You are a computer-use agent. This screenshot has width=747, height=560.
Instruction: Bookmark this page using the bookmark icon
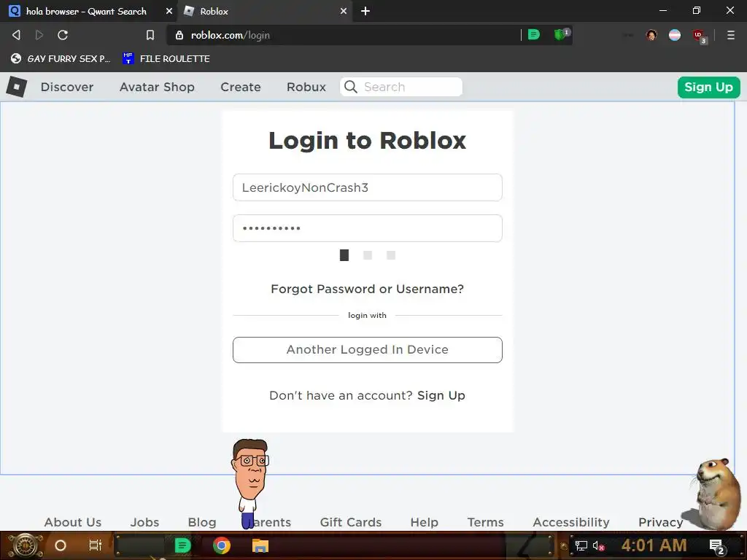click(150, 35)
